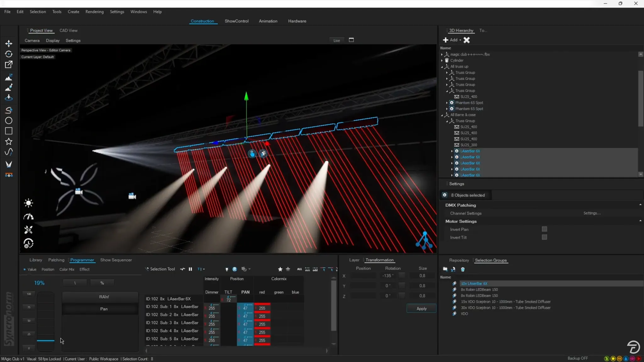Click the value fader track
The height and width of the screenshot is (362, 644).
(x=46, y=321)
